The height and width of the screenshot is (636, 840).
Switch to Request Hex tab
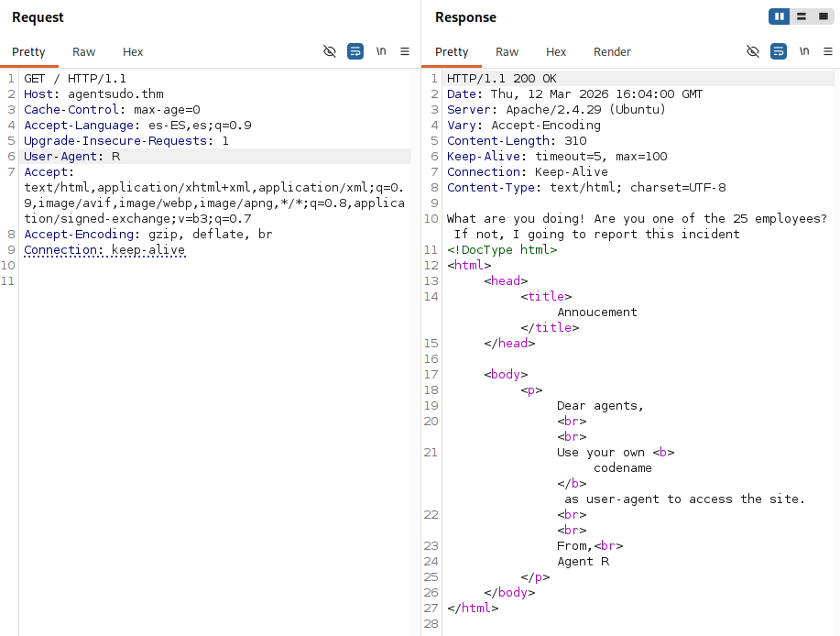(133, 52)
